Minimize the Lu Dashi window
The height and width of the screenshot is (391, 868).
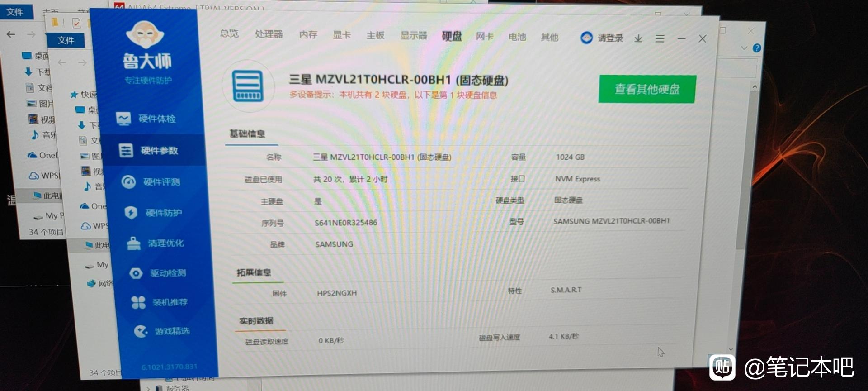(x=681, y=39)
